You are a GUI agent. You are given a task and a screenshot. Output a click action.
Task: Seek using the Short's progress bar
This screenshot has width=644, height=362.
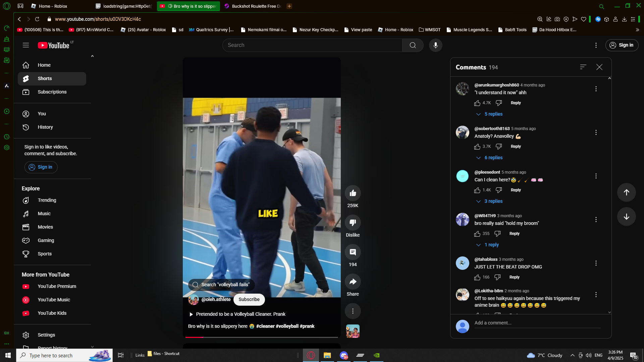[262, 337]
